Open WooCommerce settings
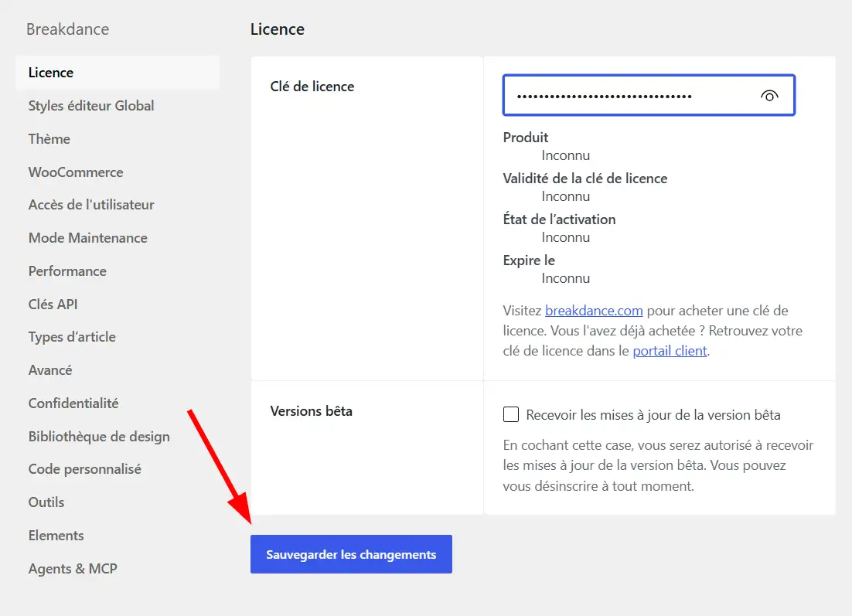The image size is (852, 616). [76, 172]
